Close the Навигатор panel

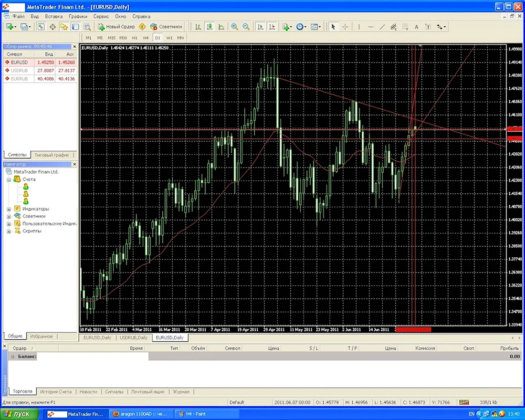(74, 164)
